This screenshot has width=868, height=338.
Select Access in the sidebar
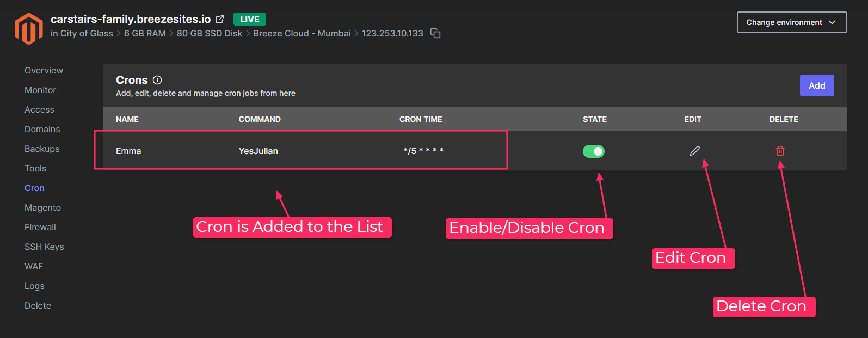point(39,109)
